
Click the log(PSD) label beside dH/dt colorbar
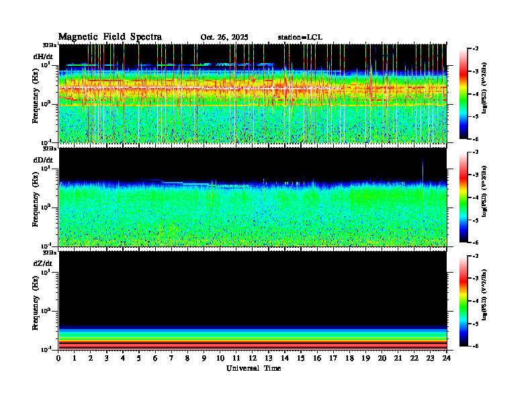pyautogui.click(x=485, y=88)
